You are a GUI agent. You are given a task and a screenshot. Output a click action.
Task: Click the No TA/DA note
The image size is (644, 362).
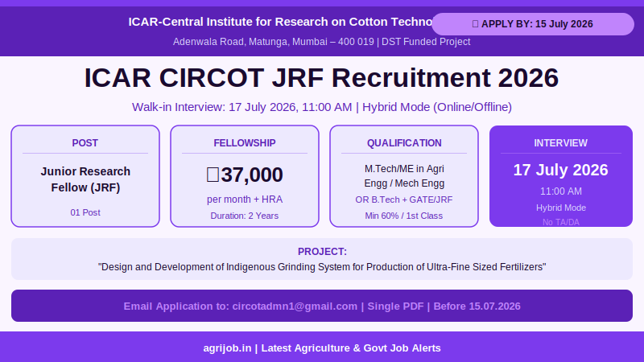pos(560,222)
